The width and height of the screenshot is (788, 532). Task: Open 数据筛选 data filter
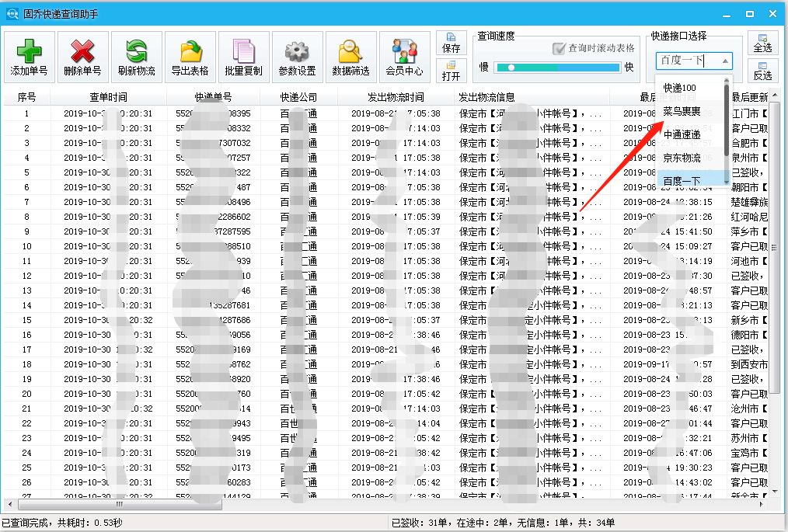coord(350,57)
